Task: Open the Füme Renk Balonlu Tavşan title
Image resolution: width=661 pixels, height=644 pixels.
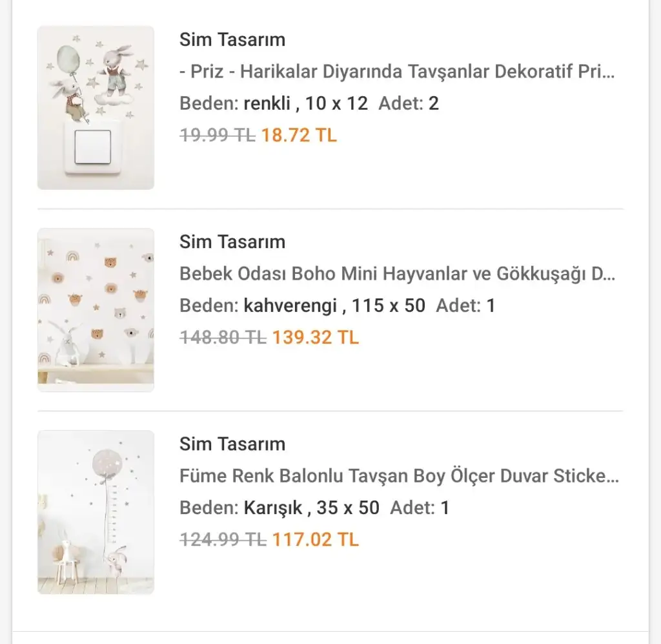Action: click(x=399, y=476)
